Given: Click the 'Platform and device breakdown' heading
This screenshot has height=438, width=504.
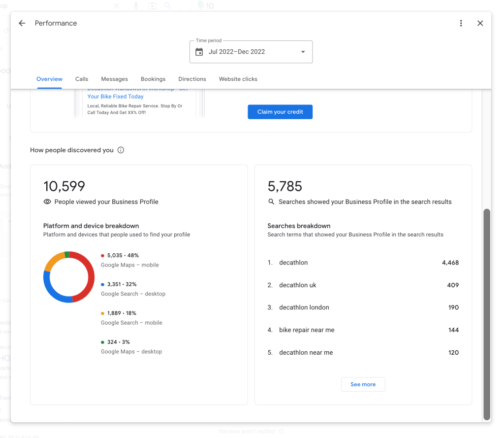Looking at the screenshot, I should [91, 226].
